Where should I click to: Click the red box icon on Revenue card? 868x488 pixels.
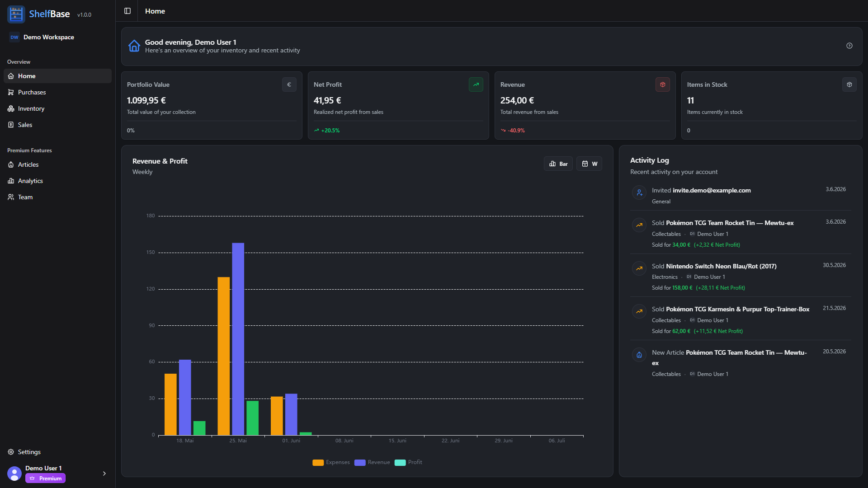click(x=663, y=84)
